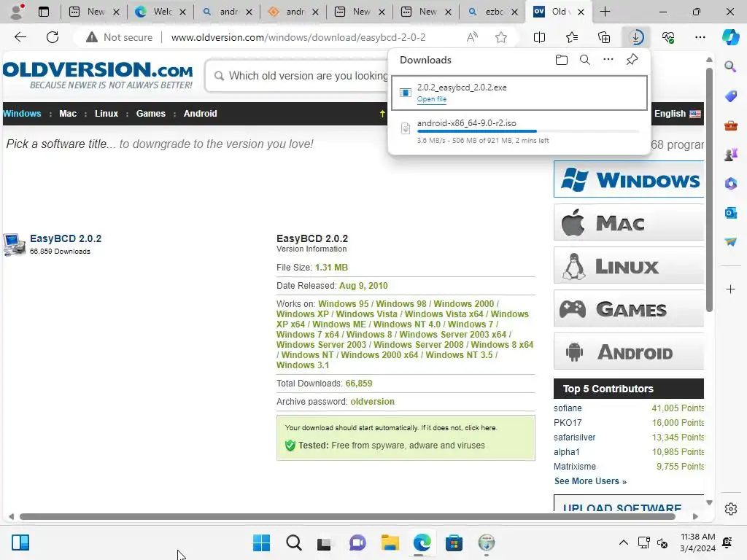Screen dimensions: 747x560
Task: Open Copilot sidebar
Action: pyautogui.click(x=730, y=37)
